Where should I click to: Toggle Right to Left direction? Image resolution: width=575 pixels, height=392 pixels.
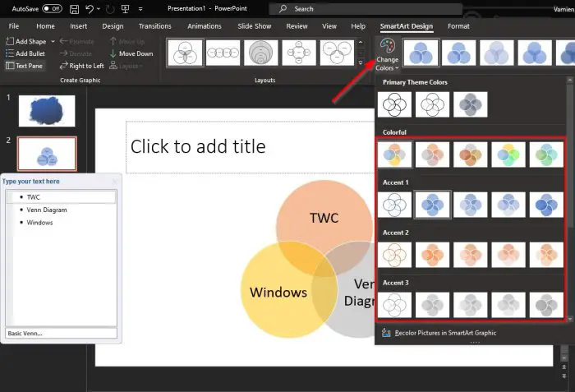click(82, 66)
